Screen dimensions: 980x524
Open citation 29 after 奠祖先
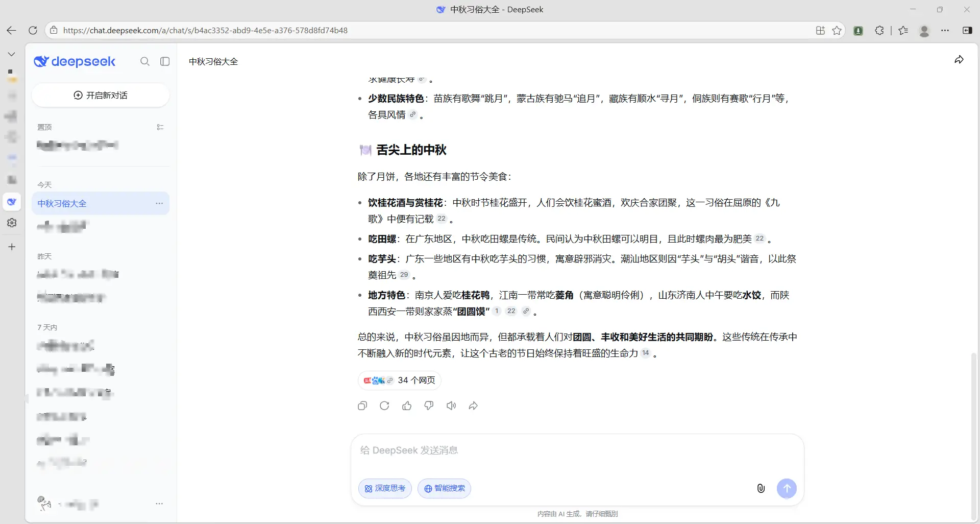[404, 275]
